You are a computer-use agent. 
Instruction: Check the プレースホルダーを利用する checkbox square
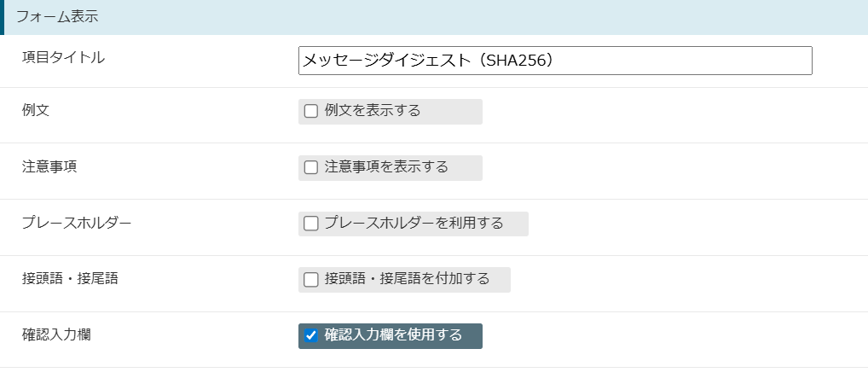311,224
